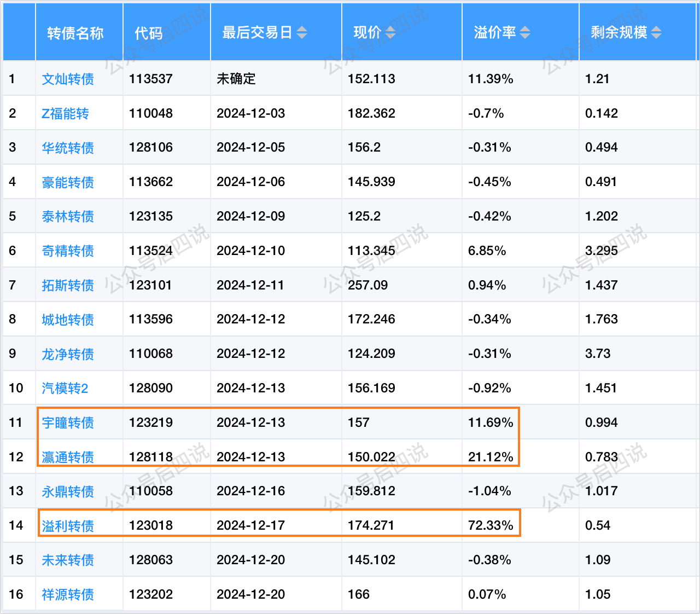Click the 代码 column header

(149, 33)
